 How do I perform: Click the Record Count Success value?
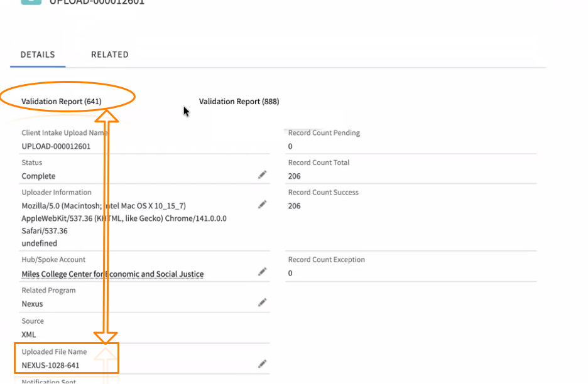[x=295, y=206]
